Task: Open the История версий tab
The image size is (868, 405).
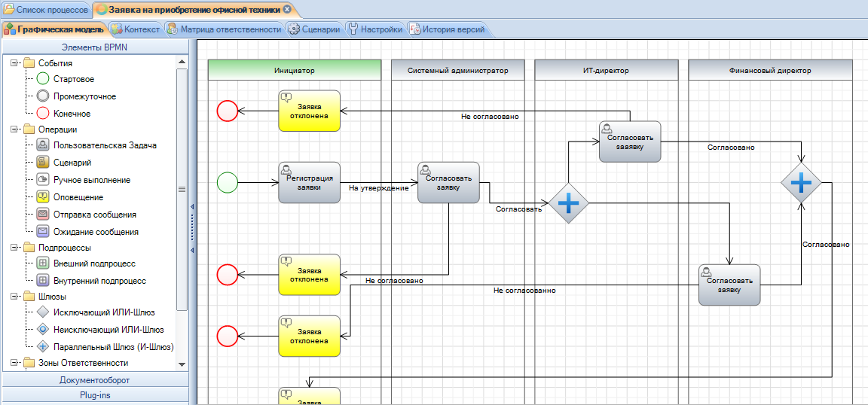Action: [x=448, y=29]
